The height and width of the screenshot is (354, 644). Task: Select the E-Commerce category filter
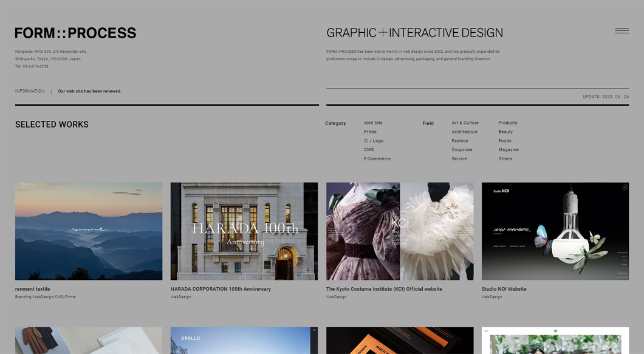(377, 159)
